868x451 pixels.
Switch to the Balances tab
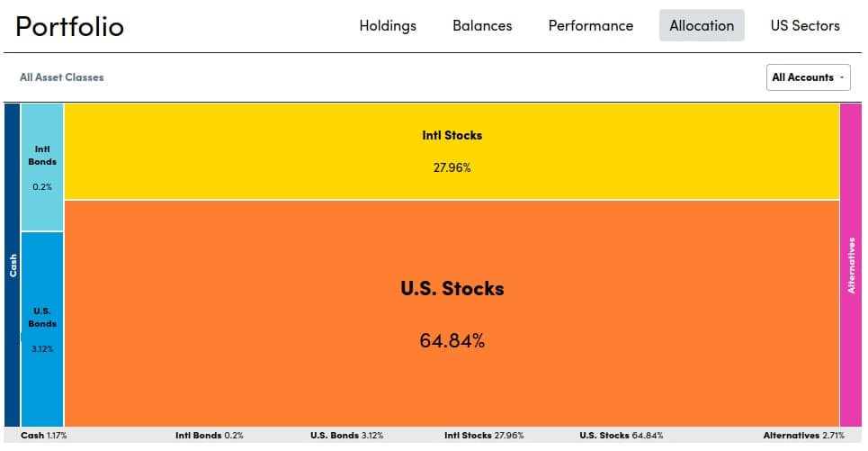pos(482,25)
